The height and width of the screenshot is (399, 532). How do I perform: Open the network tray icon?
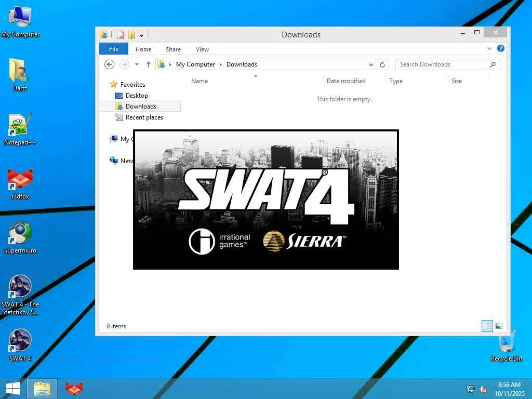point(471,389)
